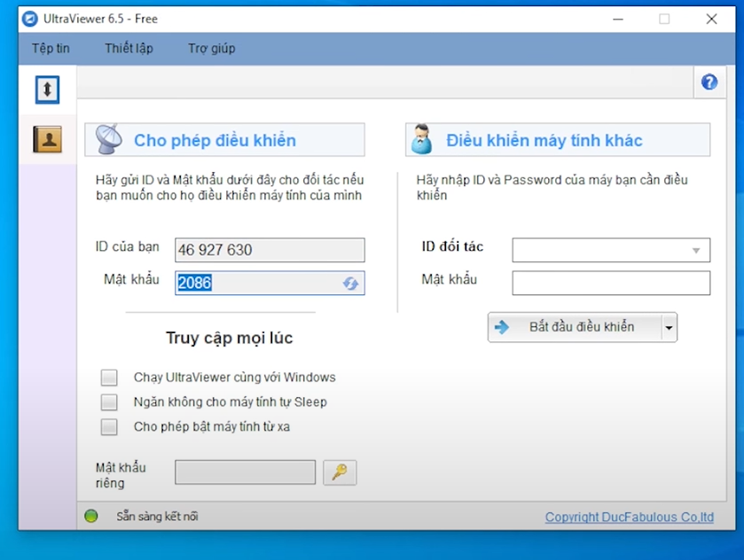Viewport: 744px width, 560px height.
Task: Open the remote control panel sidebar icon
Action: 48,89
